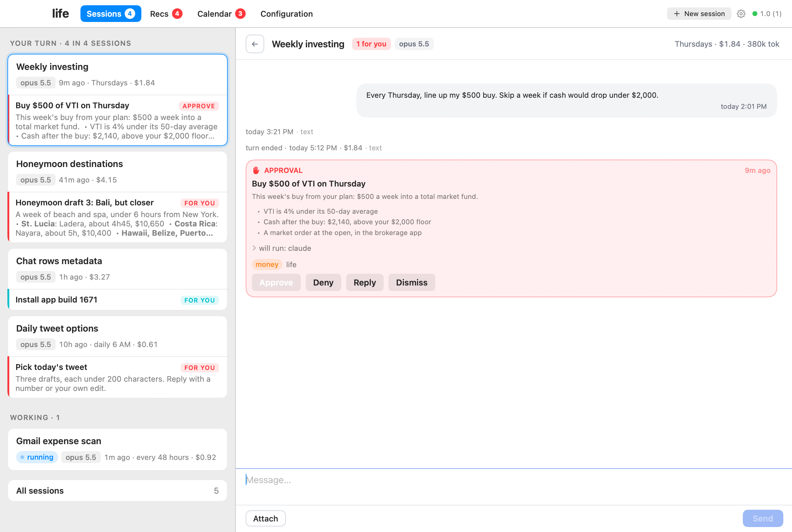792x532 pixels.
Task: Open 'Buy $500 of VTI on Thursday' sidebar item
Action: [x=118, y=120]
